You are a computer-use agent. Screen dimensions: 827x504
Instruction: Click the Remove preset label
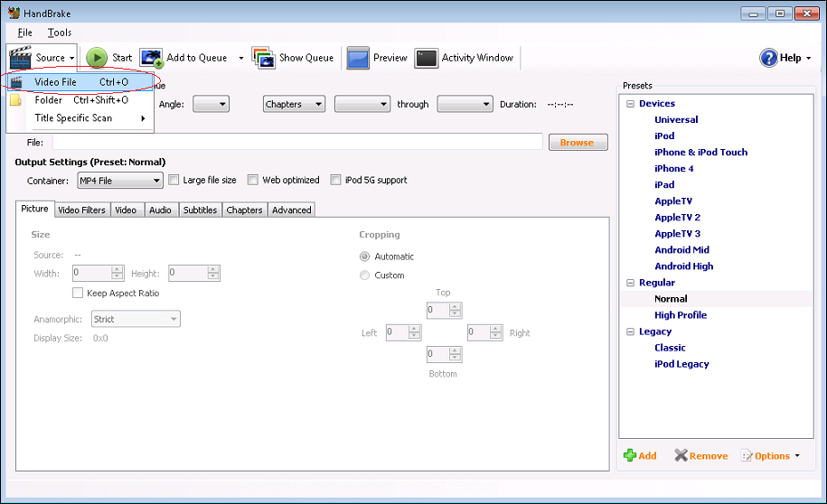coord(709,456)
